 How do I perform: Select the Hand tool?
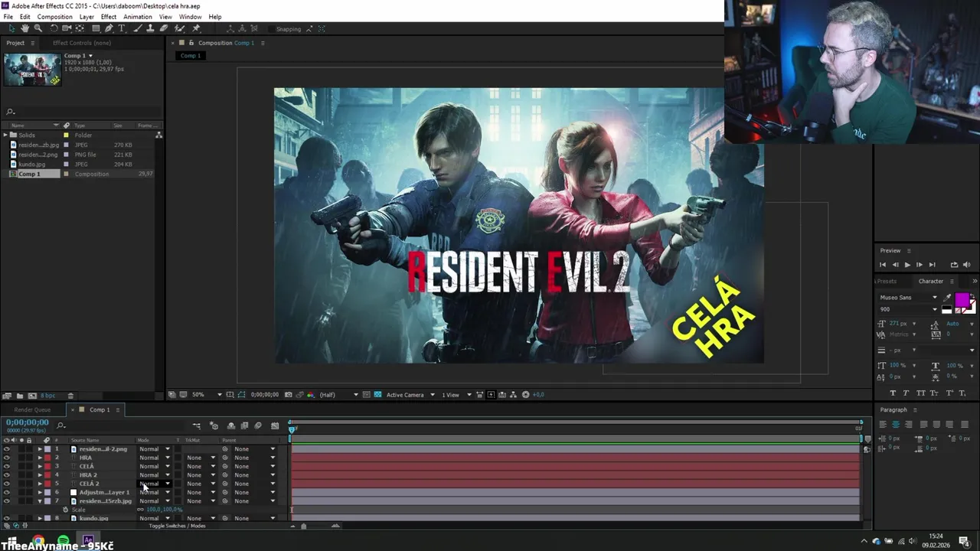24,28
